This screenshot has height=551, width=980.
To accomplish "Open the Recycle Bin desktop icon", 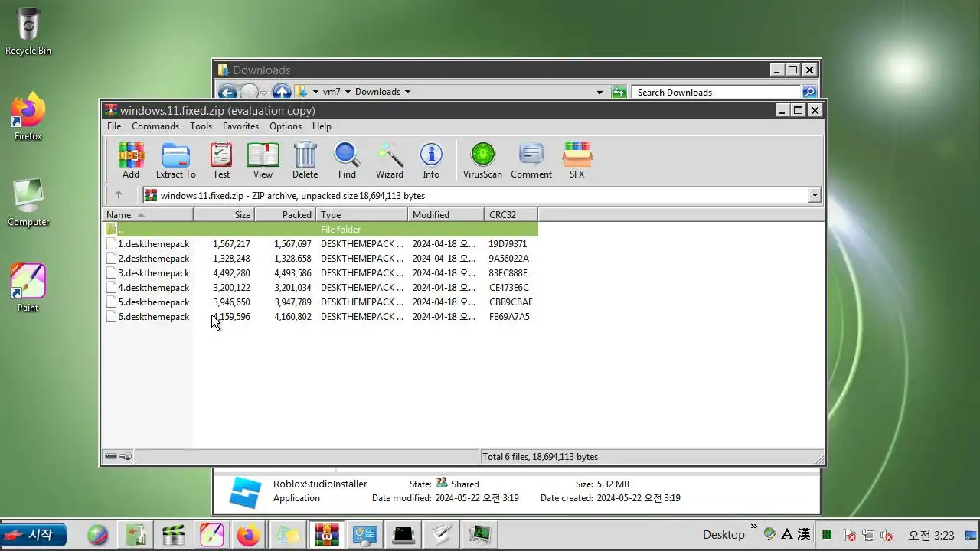I will click(28, 32).
